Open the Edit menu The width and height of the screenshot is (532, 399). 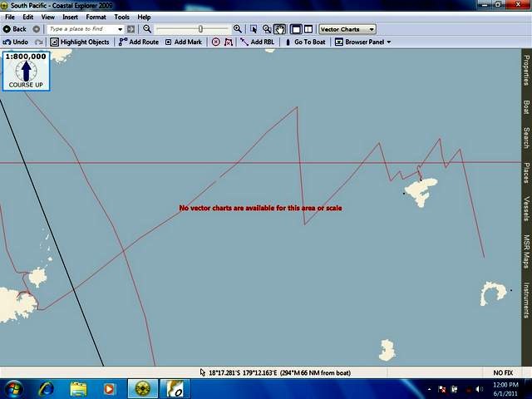[27, 17]
